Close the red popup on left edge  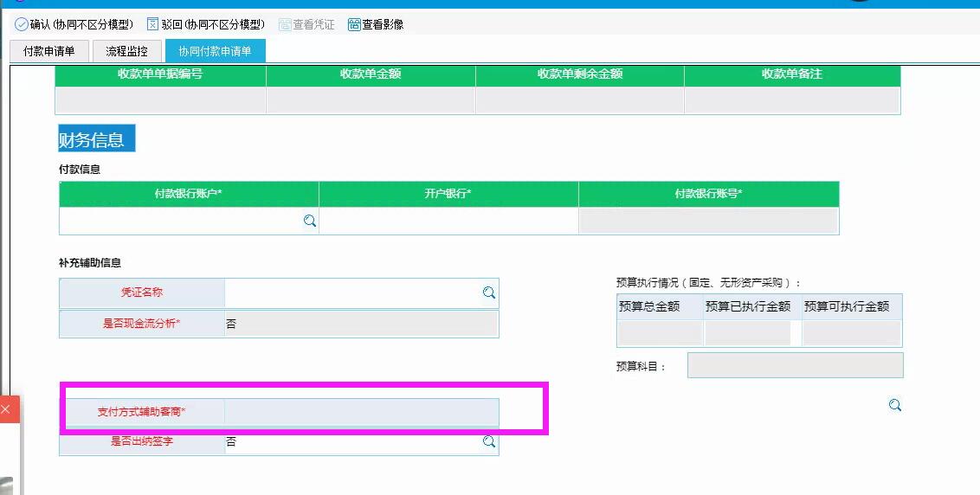(4, 409)
